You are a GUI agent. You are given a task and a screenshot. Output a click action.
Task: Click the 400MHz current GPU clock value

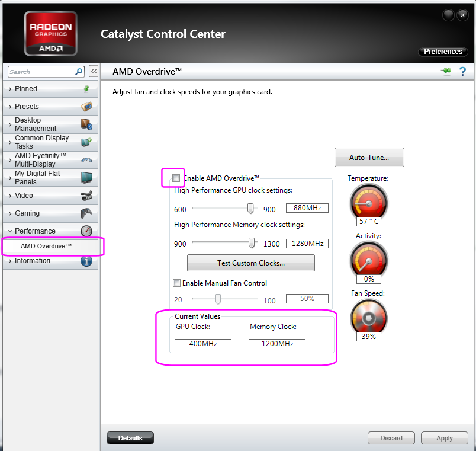203,343
